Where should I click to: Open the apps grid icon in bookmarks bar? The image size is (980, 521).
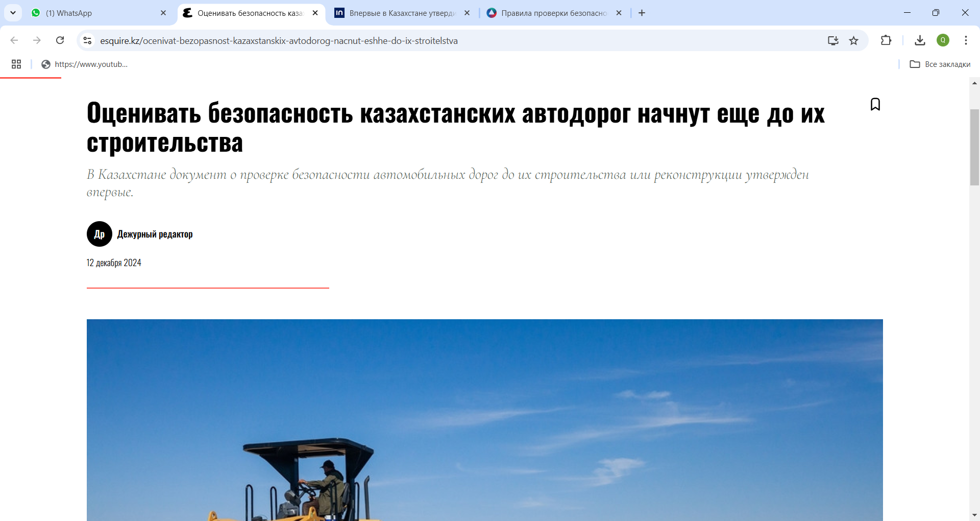tap(16, 64)
